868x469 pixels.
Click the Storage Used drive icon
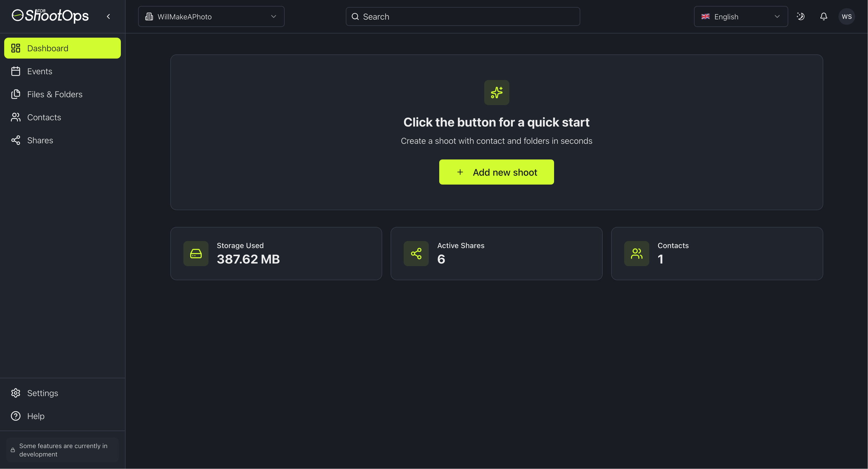coord(195,254)
